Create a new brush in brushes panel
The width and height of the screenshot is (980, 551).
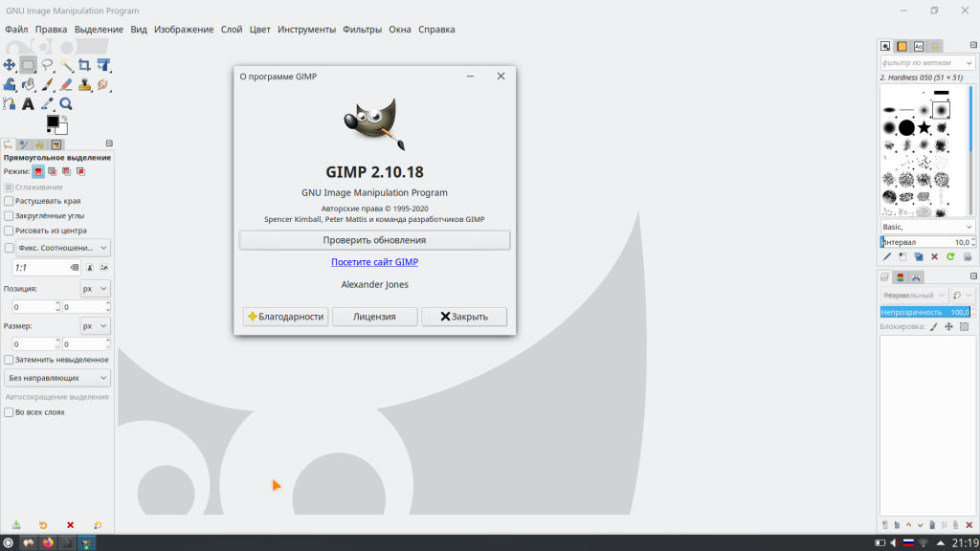[902, 256]
